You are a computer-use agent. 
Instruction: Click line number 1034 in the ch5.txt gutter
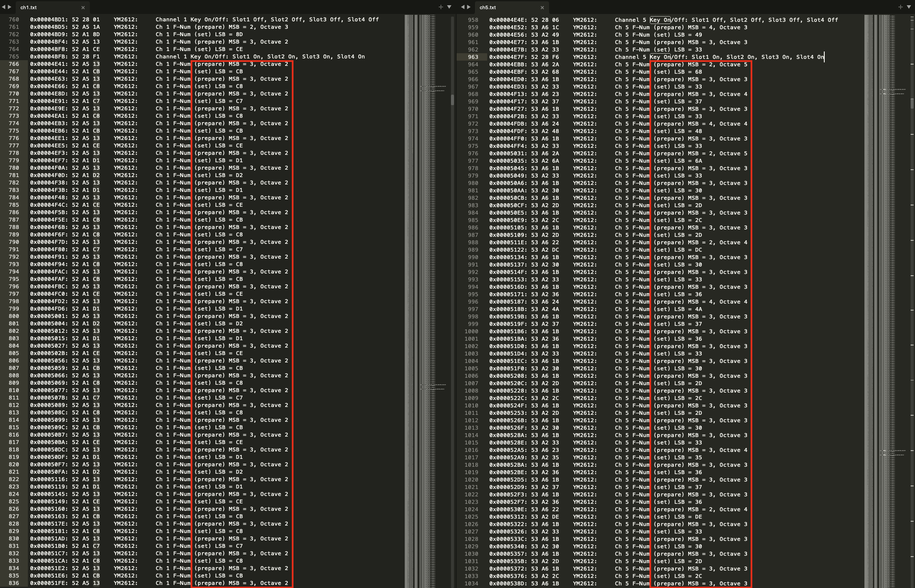click(471, 584)
